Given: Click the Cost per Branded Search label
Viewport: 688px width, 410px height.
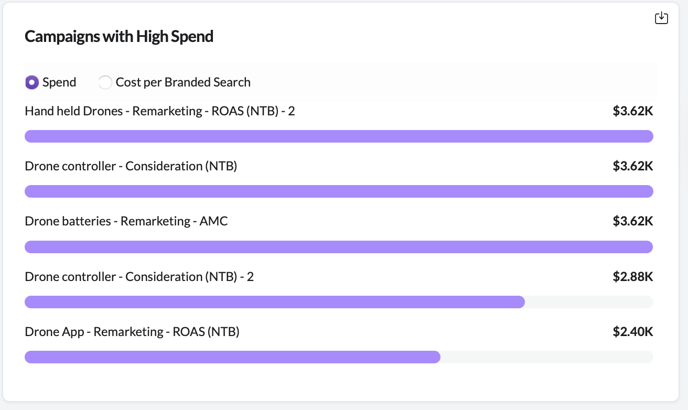Looking at the screenshot, I should [x=183, y=82].
